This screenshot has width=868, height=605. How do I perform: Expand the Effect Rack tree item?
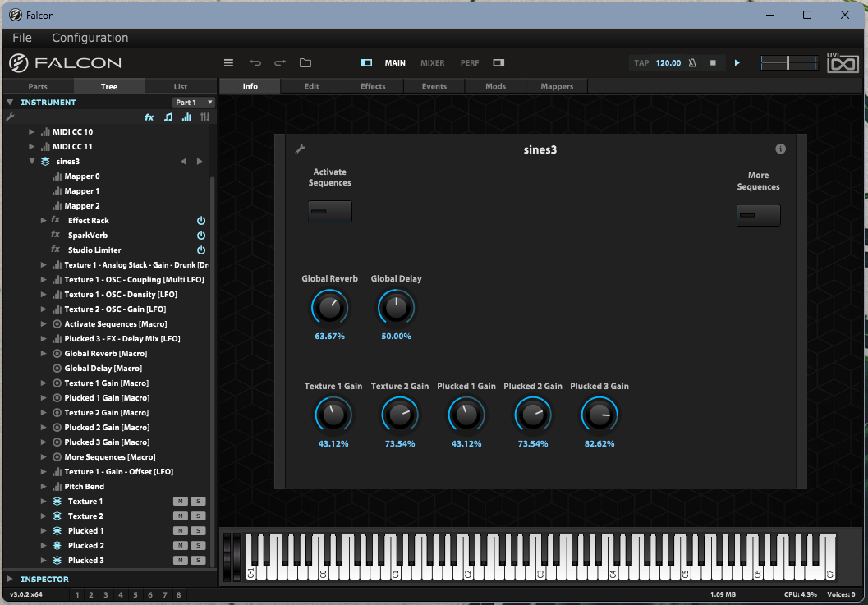click(x=44, y=221)
